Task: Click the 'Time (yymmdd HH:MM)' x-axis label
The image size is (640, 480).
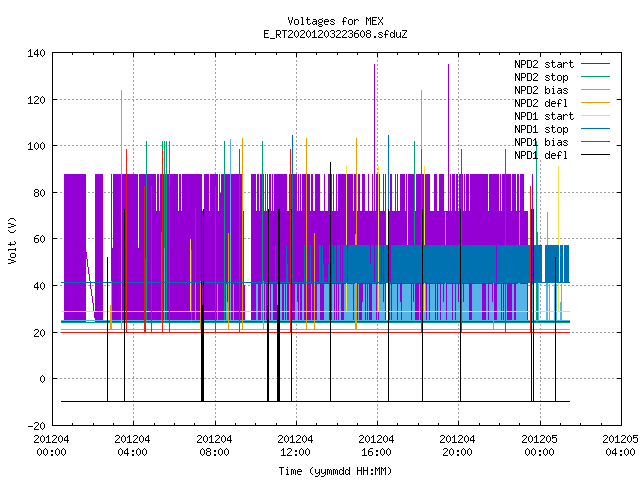Action: pyautogui.click(x=335, y=471)
